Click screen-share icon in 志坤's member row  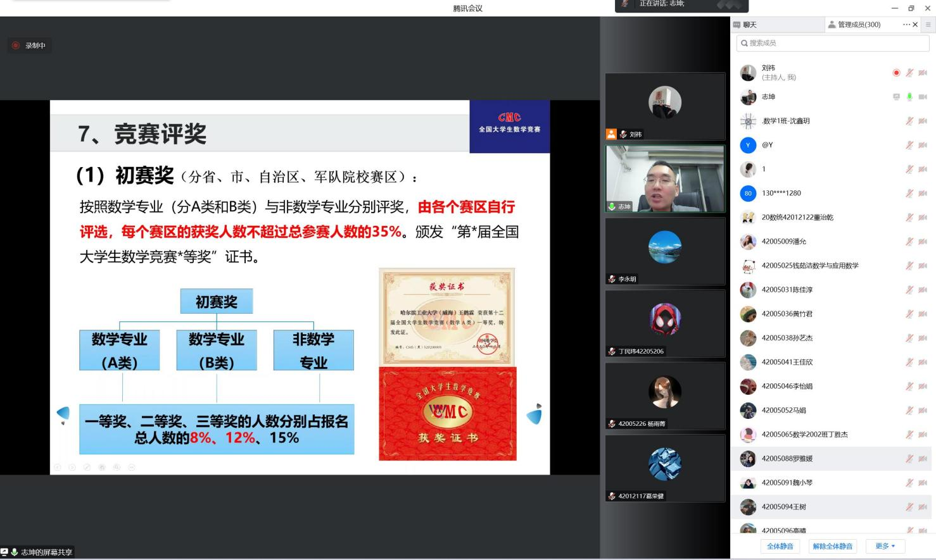(x=896, y=97)
